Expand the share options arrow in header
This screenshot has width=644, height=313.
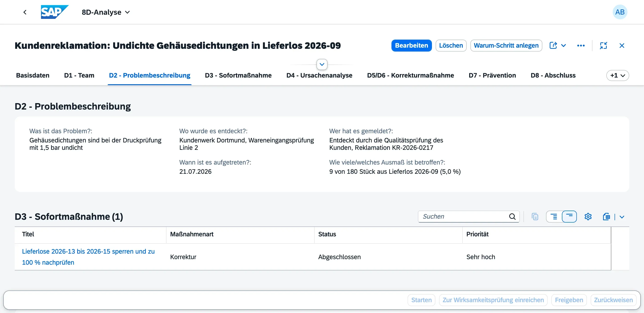pyautogui.click(x=563, y=46)
